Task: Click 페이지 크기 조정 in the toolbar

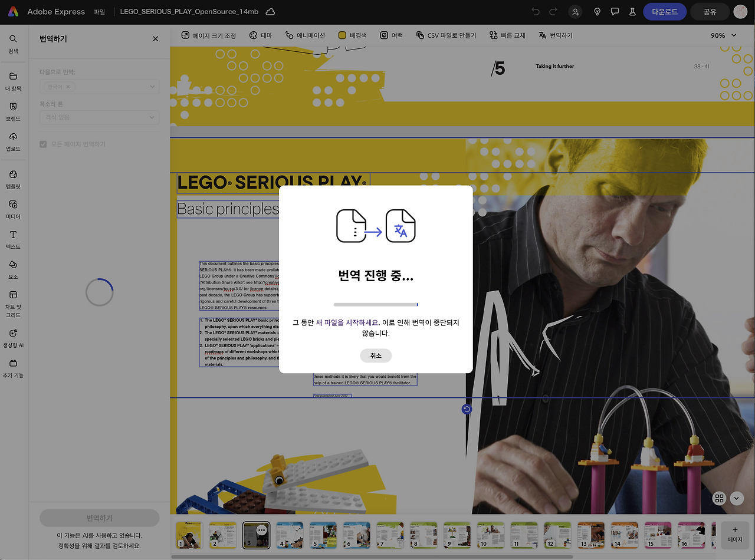Action: click(x=209, y=35)
